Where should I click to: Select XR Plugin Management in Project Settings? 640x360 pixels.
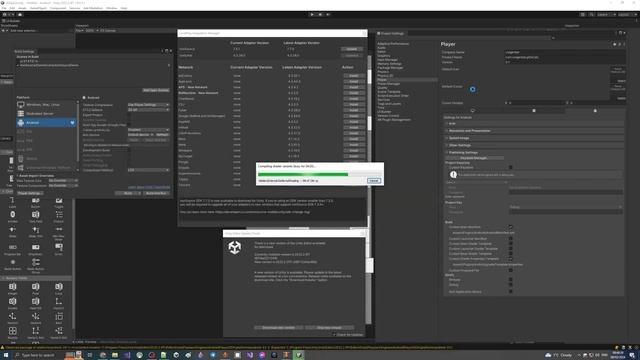tap(394, 120)
